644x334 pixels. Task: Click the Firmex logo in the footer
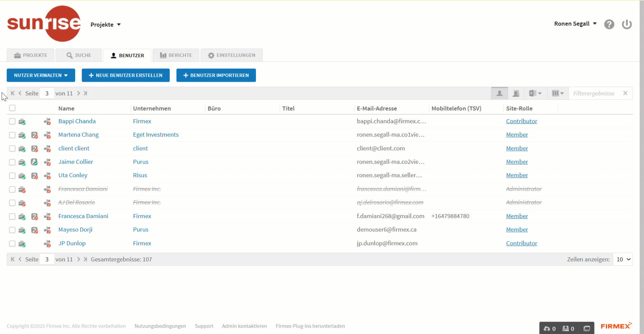point(616,326)
